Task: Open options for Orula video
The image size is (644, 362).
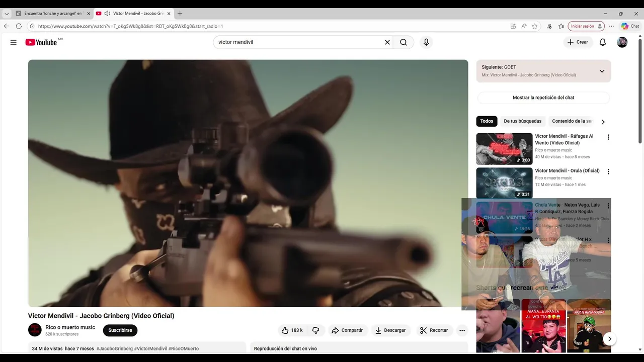Action: pos(608,171)
